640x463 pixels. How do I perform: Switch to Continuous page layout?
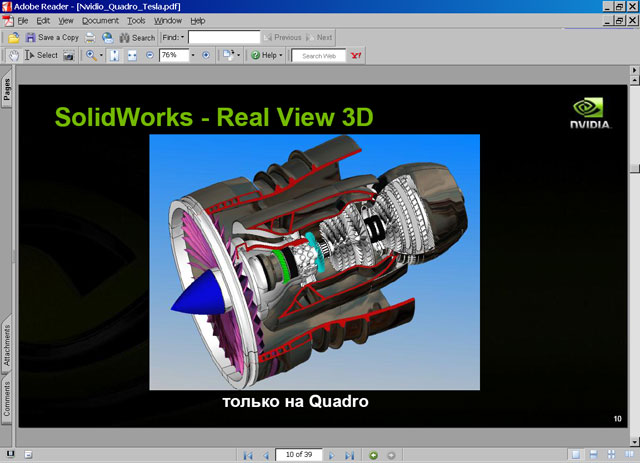coord(593,455)
